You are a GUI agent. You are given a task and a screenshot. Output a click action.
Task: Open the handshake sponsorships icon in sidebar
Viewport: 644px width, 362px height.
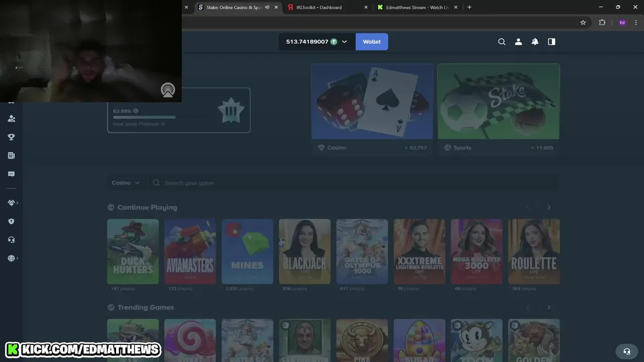[11, 203]
